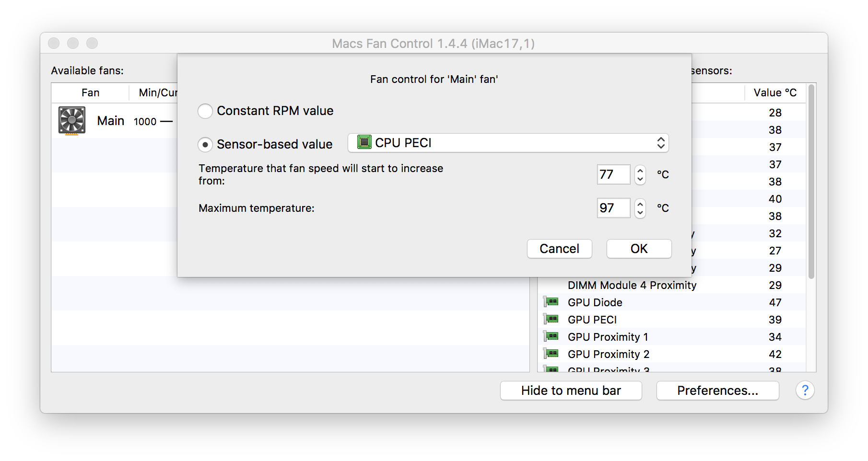The height and width of the screenshot is (461, 868).
Task: Click the GPU Diode sensor icon
Action: pos(551,302)
